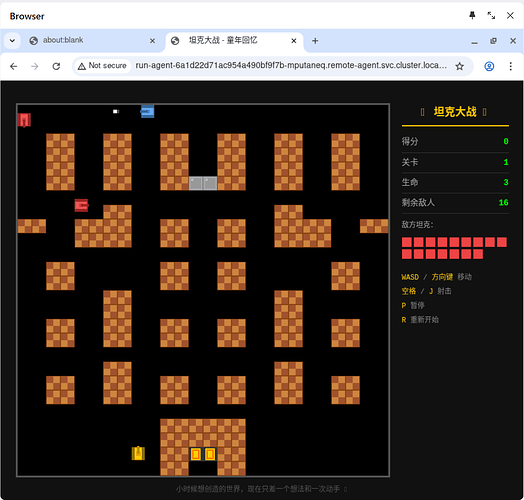Go forward in browser history
Screen dimensions: 524x500
35,66
